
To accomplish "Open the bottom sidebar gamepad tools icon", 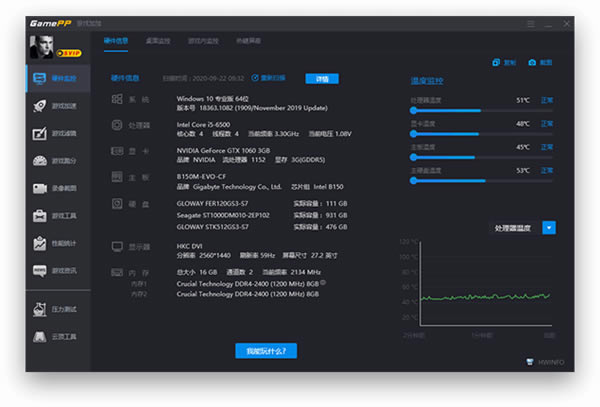I will [x=39, y=337].
